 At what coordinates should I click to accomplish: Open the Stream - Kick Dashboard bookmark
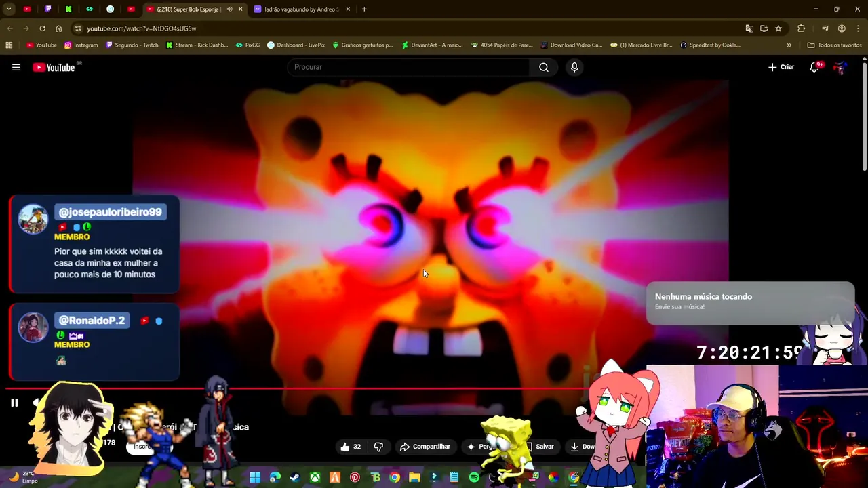197,45
